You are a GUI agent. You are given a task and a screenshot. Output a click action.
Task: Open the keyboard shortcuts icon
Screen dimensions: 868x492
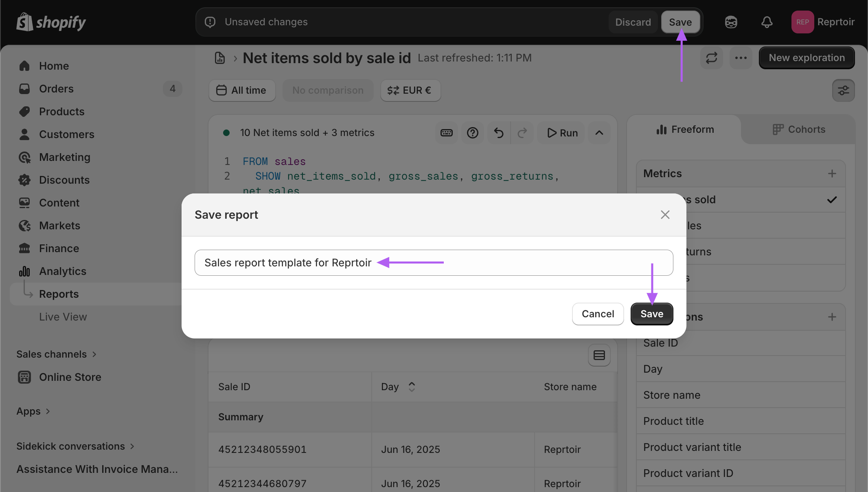447,133
